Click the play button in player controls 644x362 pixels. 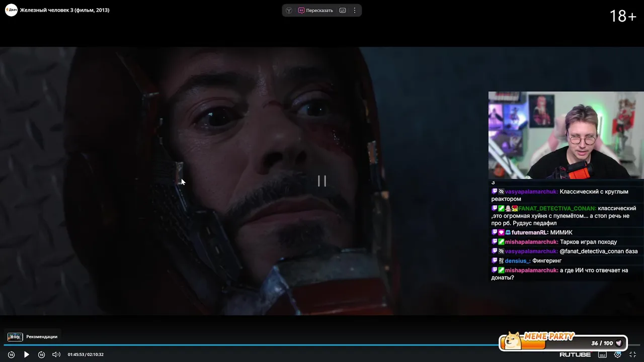pyautogui.click(x=26, y=354)
